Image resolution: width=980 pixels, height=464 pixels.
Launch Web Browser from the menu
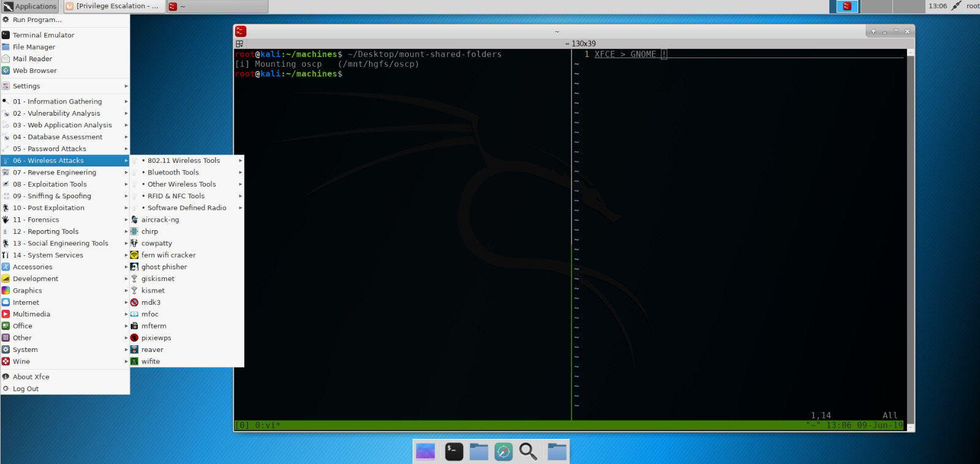coord(65,70)
